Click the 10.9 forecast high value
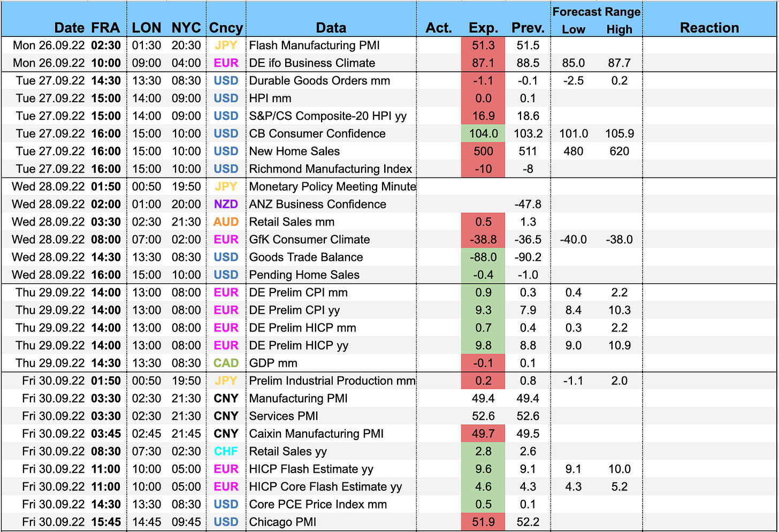Image resolution: width=779 pixels, height=532 pixels. click(x=620, y=345)
